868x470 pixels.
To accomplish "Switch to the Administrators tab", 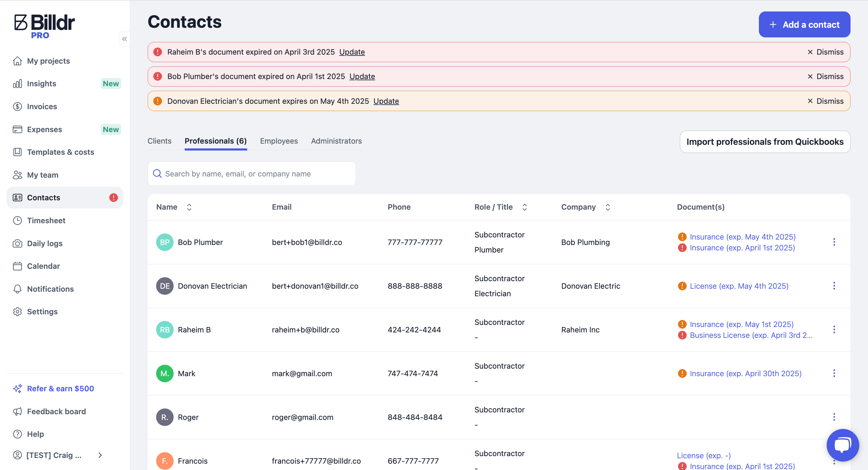I will [336, 141].
